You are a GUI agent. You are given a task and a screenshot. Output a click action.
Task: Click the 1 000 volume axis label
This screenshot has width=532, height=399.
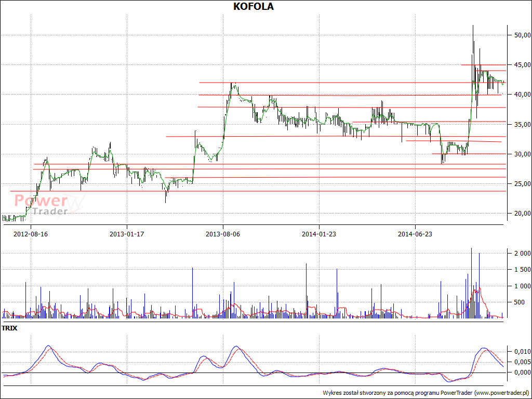523,286
